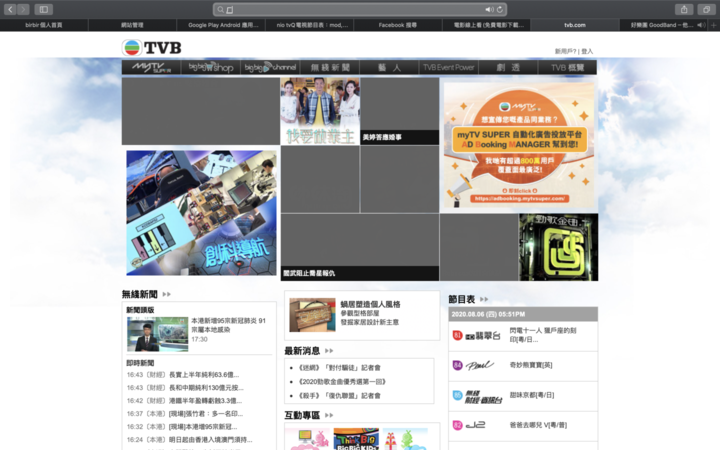Click the 登入 login link
This screenshot has height=450, width=720.
click(587, 51)
